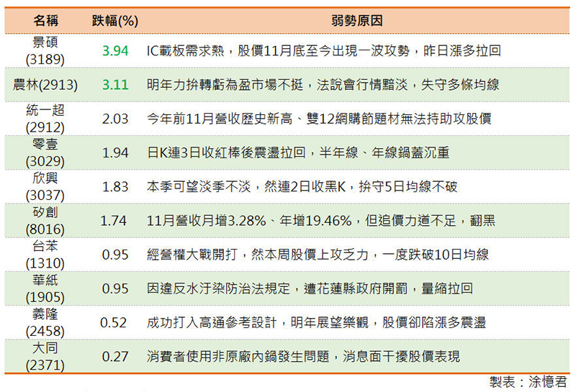The height and width of the screenshot is (392, 576).
Task: Click the 0.95 value in 台苯 row
Action: 115,255
